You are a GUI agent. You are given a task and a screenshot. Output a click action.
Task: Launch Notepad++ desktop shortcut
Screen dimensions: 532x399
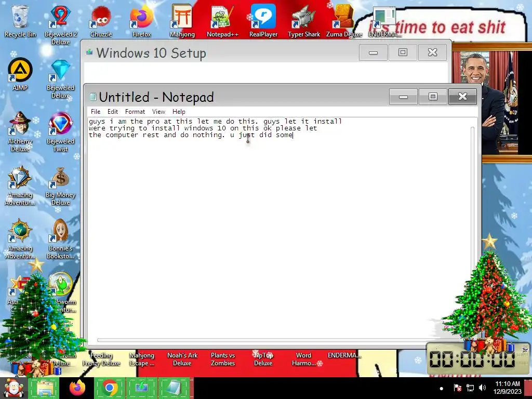click(x=222, y=20)
